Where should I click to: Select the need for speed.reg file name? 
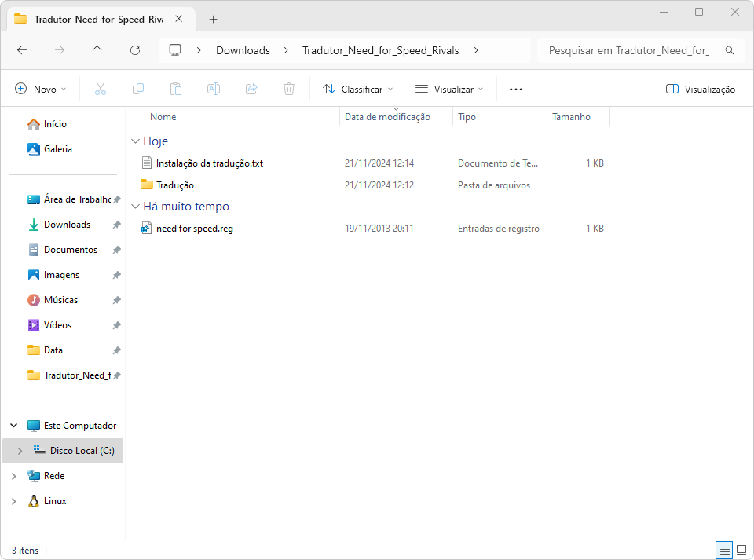(x=194, y=229)
